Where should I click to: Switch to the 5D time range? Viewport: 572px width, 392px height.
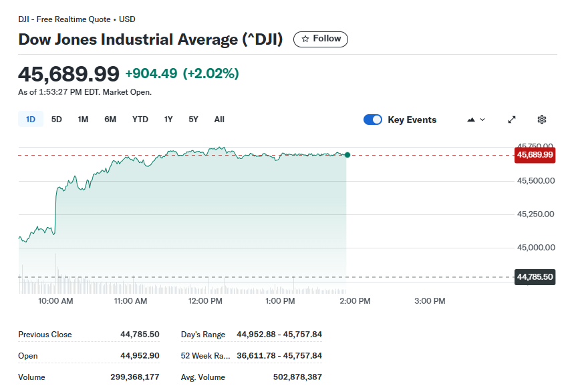coord(57,120)
